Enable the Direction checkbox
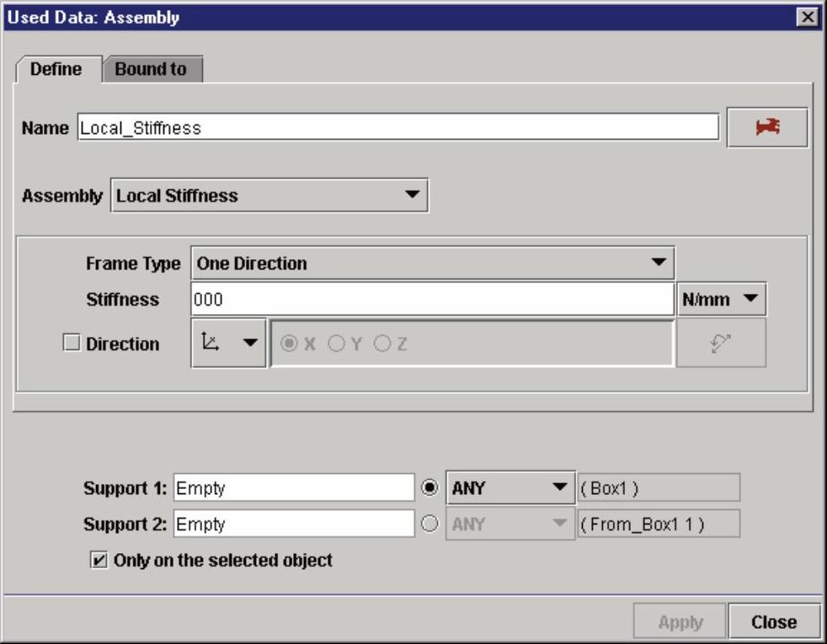Image resolution: width=827 pixels, height=644 pixels. [72, 343]
